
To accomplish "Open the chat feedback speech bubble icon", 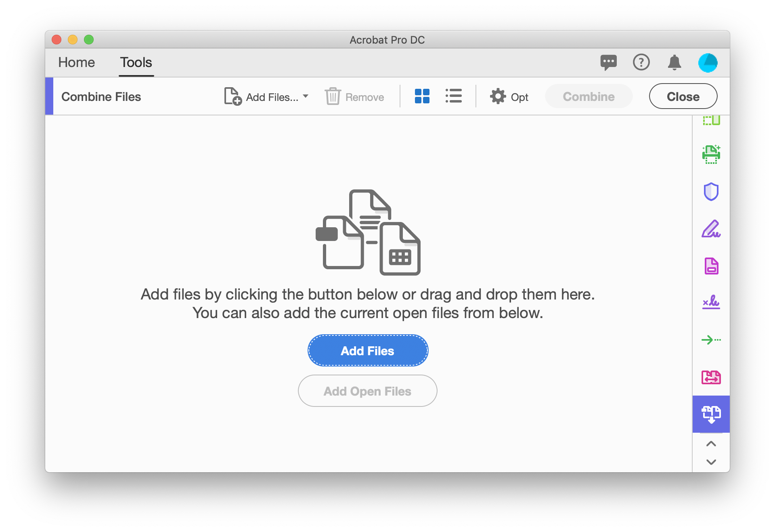I will [608, 63].
